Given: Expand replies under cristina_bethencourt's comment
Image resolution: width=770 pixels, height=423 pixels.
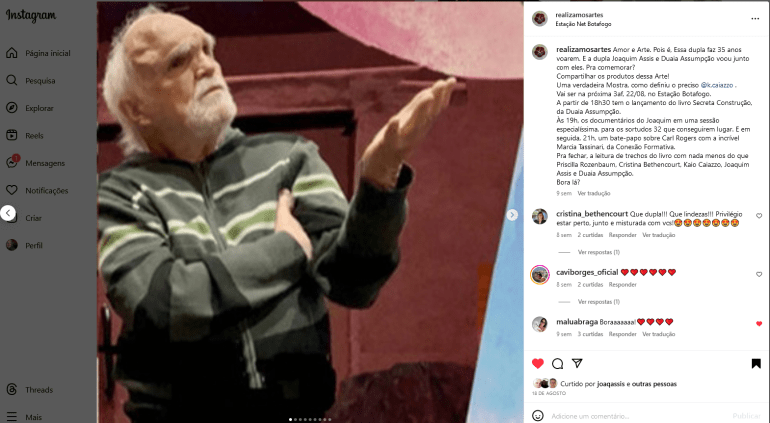Looking at the screenshot, I should coord(599,252).
